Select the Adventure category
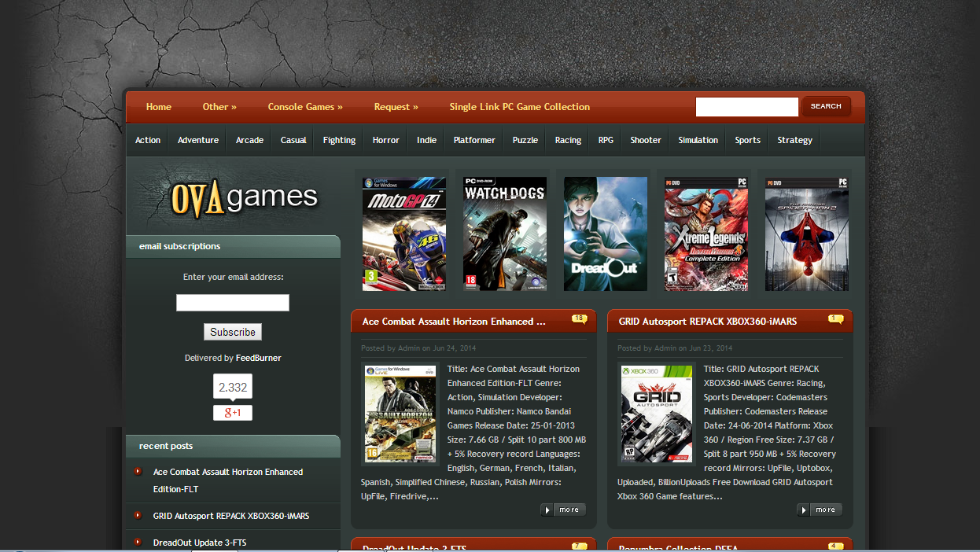The image size is (980, 552). point(198,140)
